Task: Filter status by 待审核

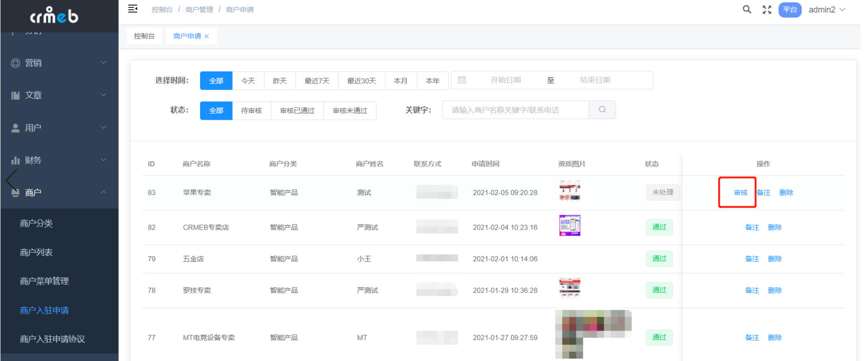Action: click(x=251, y=110)
